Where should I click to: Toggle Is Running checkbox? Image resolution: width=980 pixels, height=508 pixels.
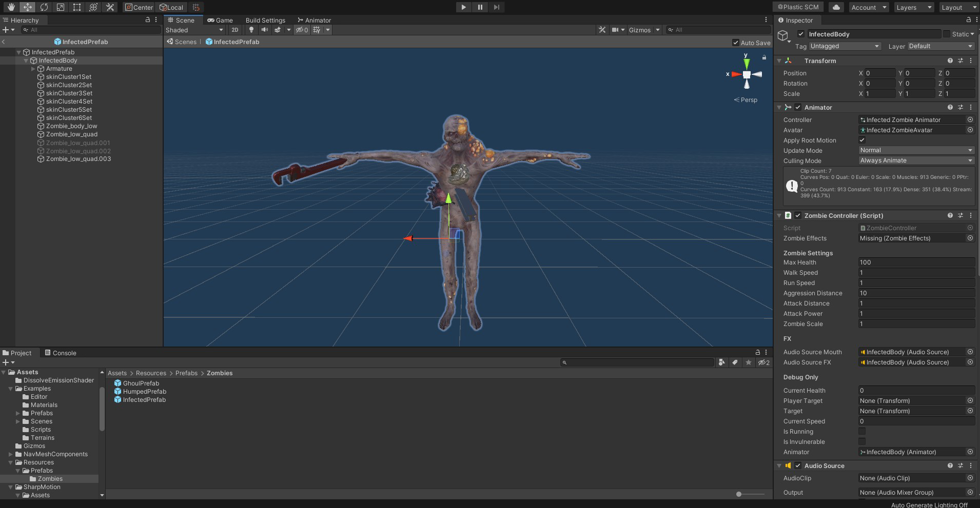(x=862, y=431)
